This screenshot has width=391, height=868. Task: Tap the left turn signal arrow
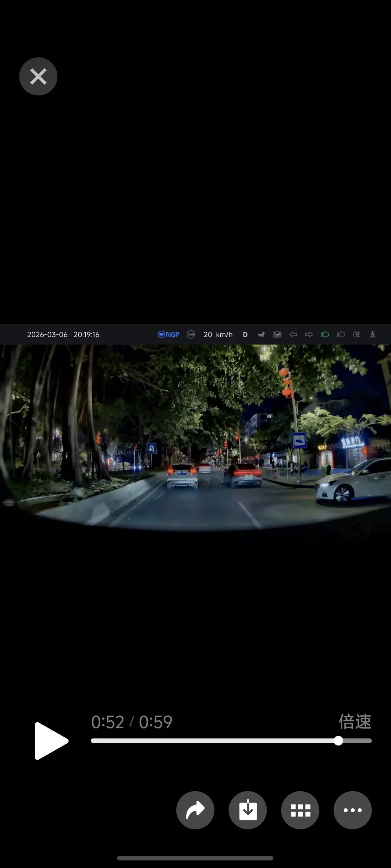point(293,334)
